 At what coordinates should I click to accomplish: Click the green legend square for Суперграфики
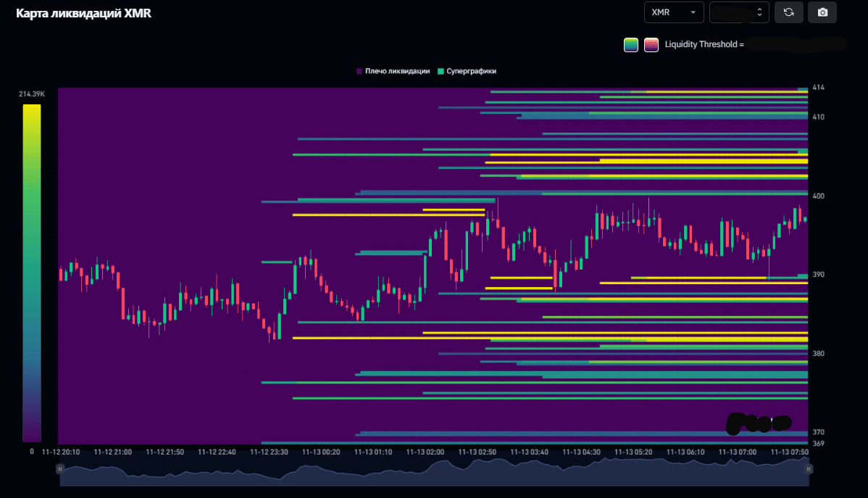pyautogui.click(x=440, y=71)
